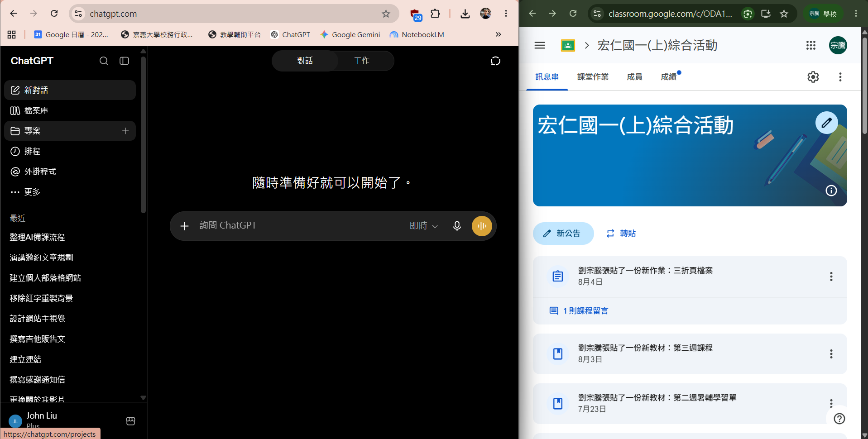868x439 pixels.
Task: Click the plus attach button in prompt box
Action: point(184,226)
